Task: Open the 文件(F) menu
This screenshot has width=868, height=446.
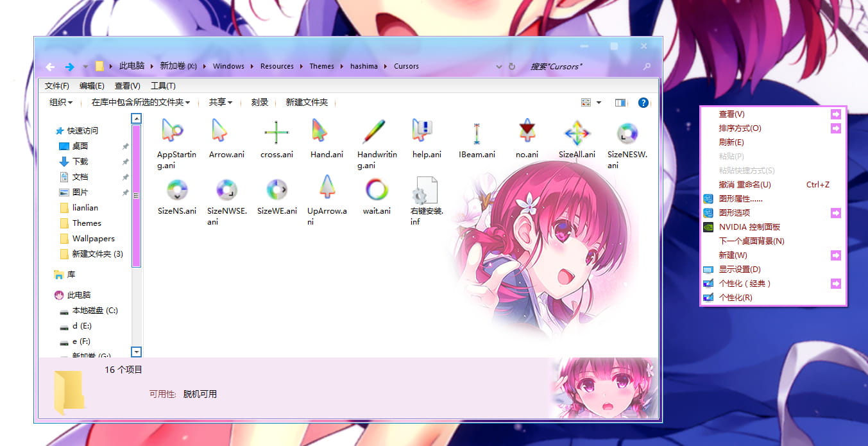Action: [x=57, y=85]
